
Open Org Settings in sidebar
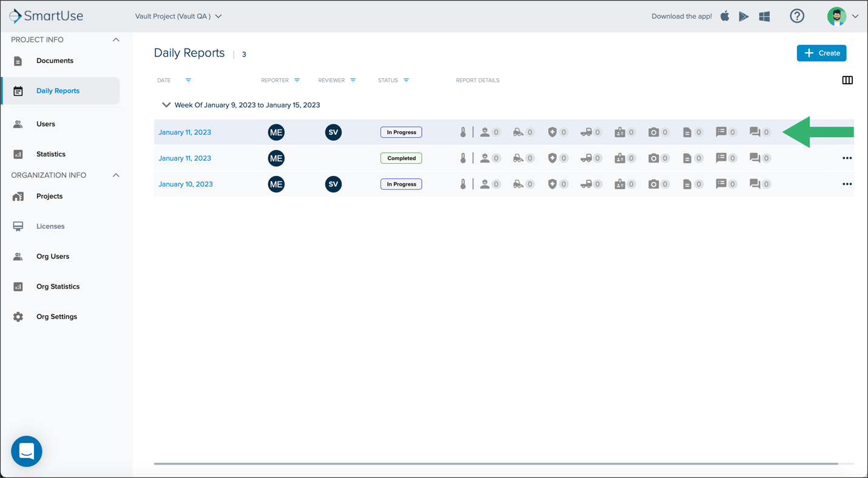(x=56, y=317)
